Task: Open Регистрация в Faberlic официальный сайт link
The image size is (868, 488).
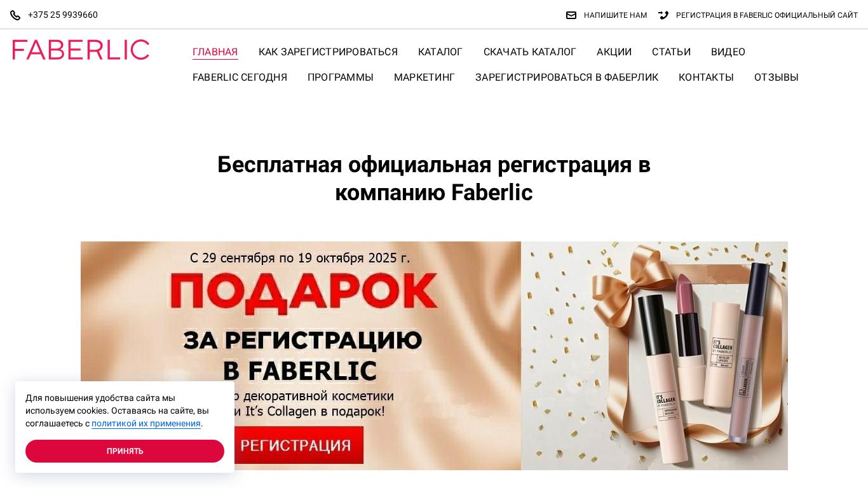Action: (x=767, y=15)
